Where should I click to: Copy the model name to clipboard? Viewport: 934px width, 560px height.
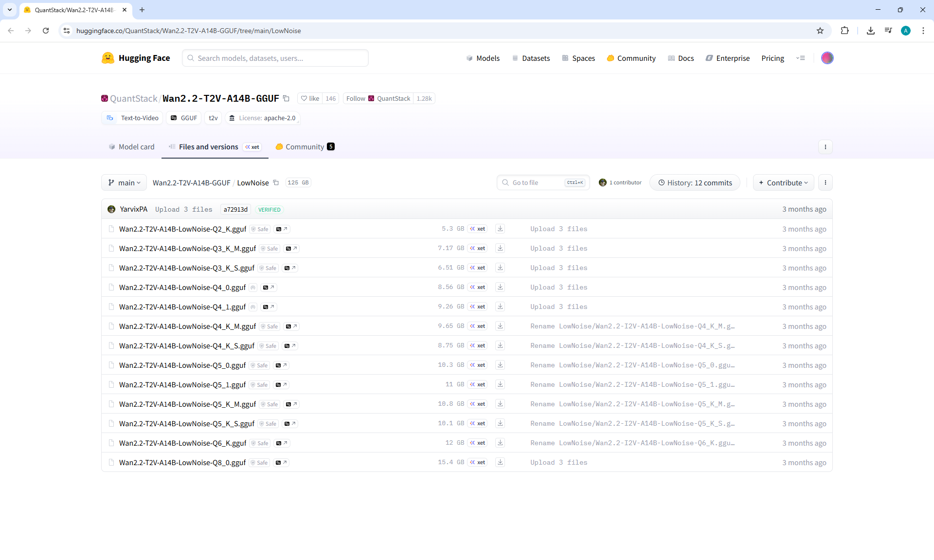click(x=286, y=98)
